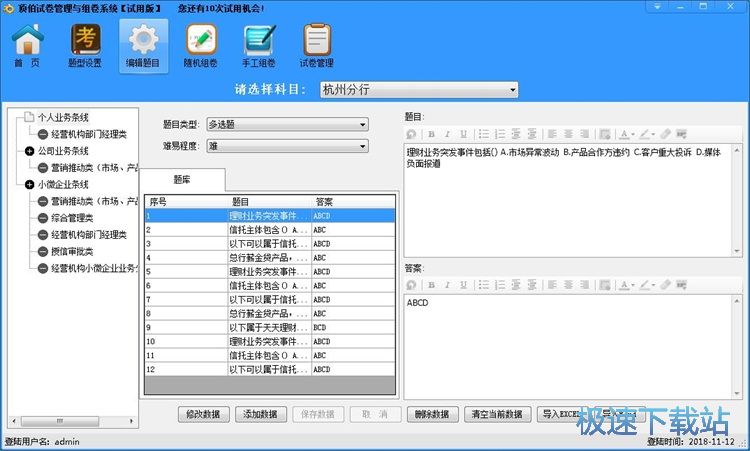Align text left in 题目 editor toolbar
Viewport: 750px width, 451px height.
pyautogui.click(x=552, y=134)
